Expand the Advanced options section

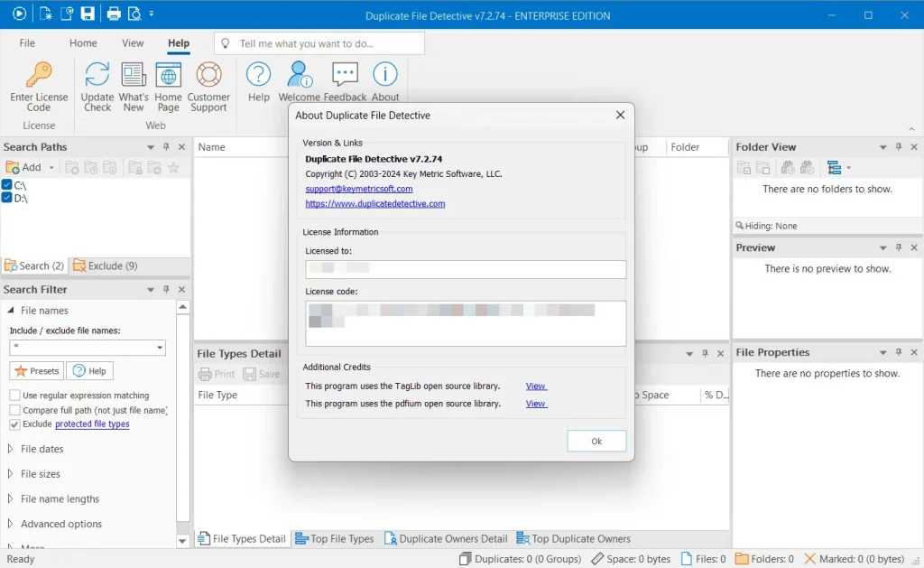tap(60, 524)
